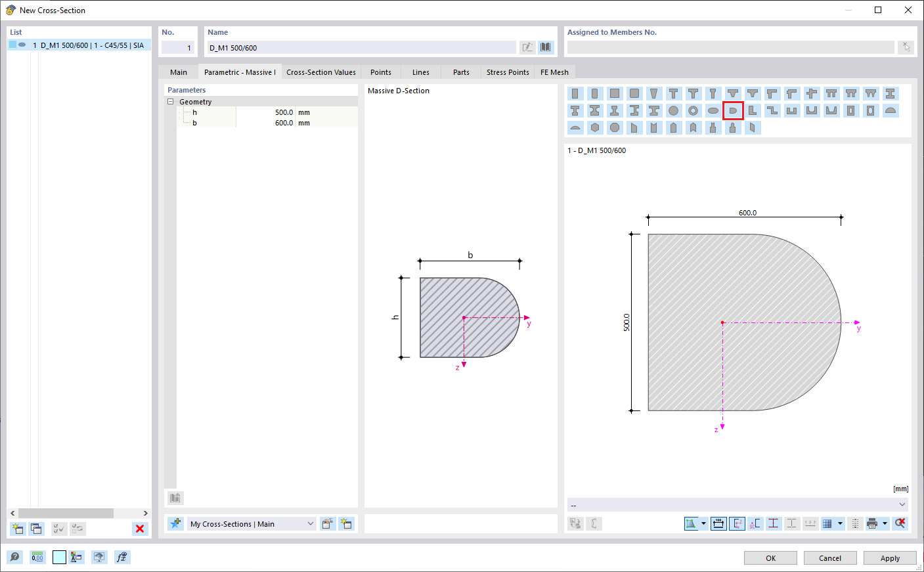Open the view mode dropdown arrow
The height and width of the screenshot is (572, 924).
704,523
